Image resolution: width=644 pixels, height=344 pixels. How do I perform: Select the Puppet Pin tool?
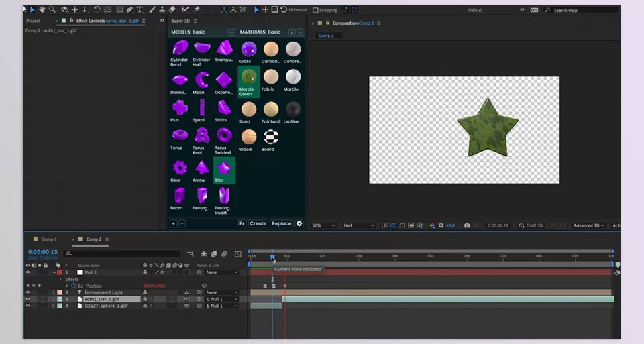[x=197, y=9]
